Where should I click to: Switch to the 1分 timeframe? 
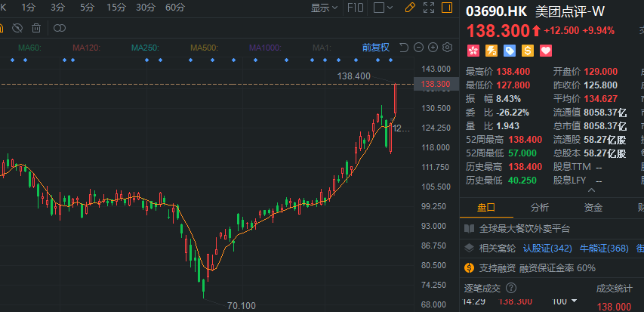[x=28, y=8]
